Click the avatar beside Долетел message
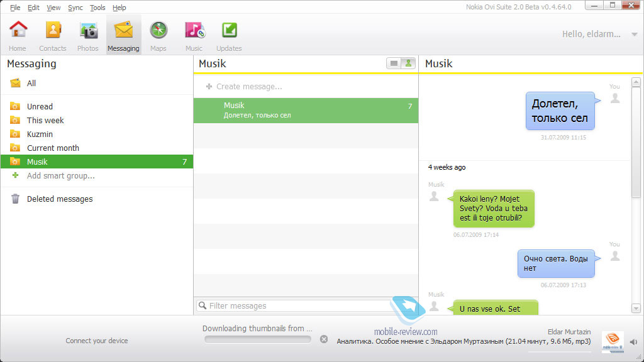This screenshot has height=362, width=644. [615, 98]
